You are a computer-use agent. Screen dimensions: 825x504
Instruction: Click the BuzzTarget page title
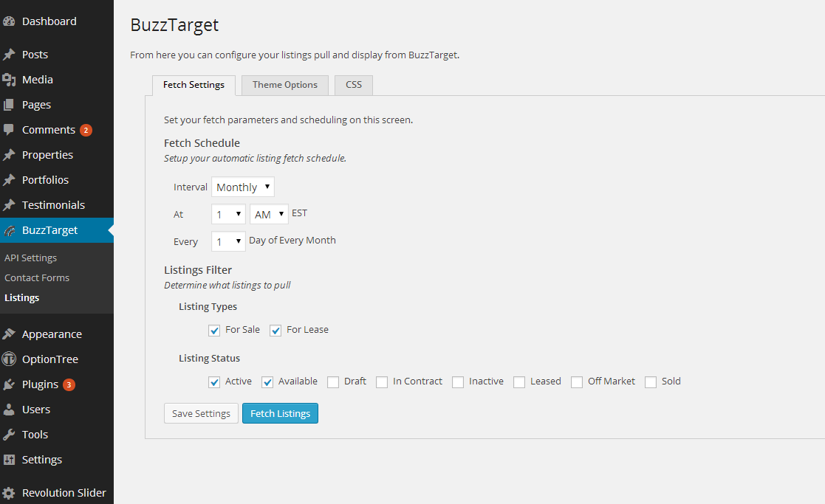[174, 25]
